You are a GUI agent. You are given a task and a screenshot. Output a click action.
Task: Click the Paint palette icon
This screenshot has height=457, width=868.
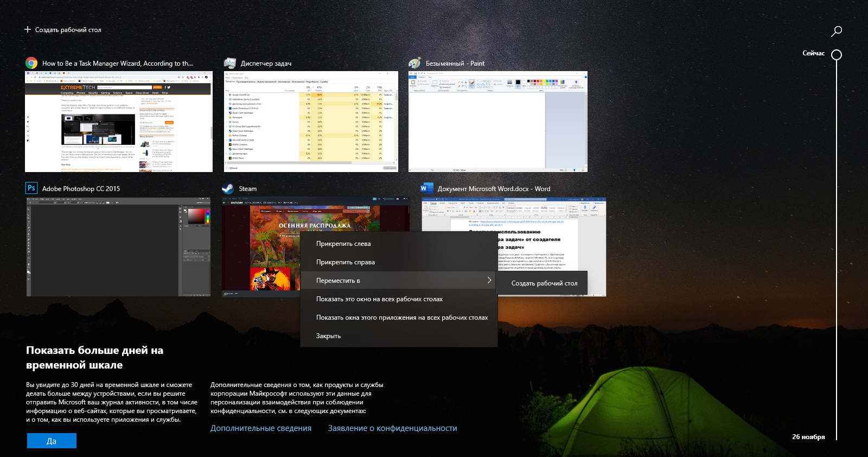(x=415, y=63)
